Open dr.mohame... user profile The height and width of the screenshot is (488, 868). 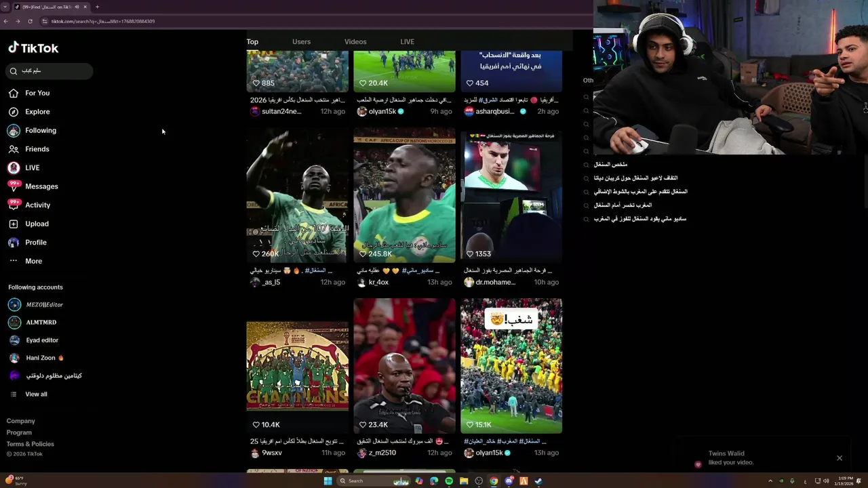[490, 282]
